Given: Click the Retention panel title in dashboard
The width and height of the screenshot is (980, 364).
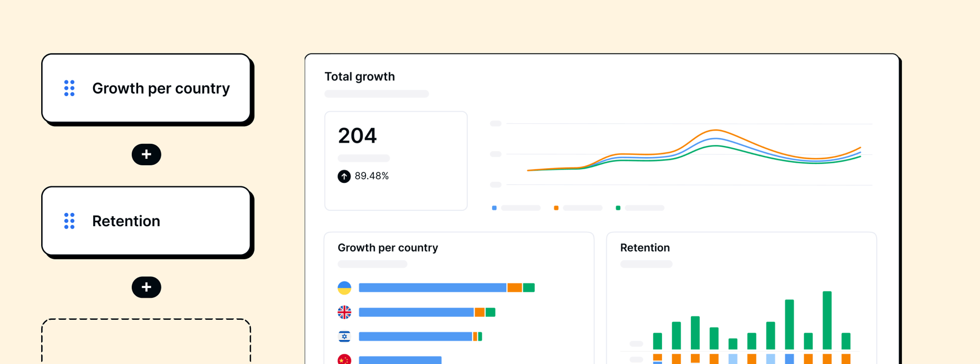Looking at the screenshot, I should pyautogui.click(x=645, y=248).
